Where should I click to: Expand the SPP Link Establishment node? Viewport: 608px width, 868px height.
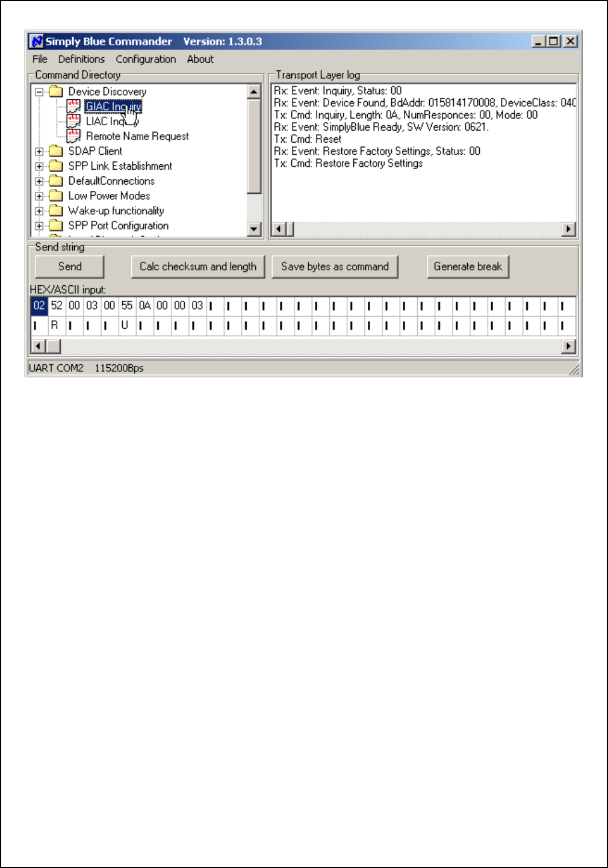click(39, 167)
